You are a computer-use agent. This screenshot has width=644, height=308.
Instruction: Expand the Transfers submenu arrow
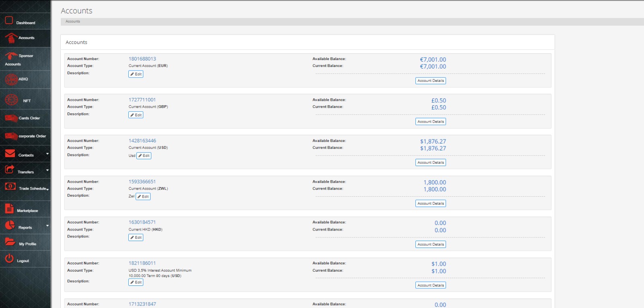47,170
